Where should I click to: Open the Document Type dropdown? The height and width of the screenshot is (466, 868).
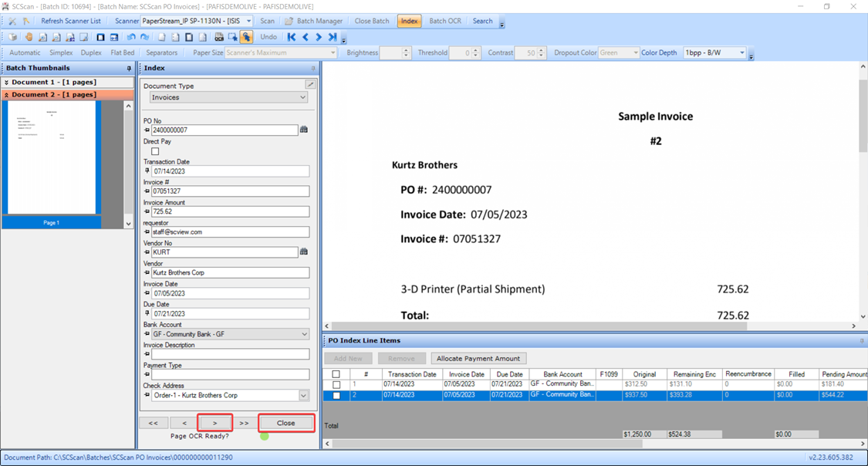click(302, 98)
